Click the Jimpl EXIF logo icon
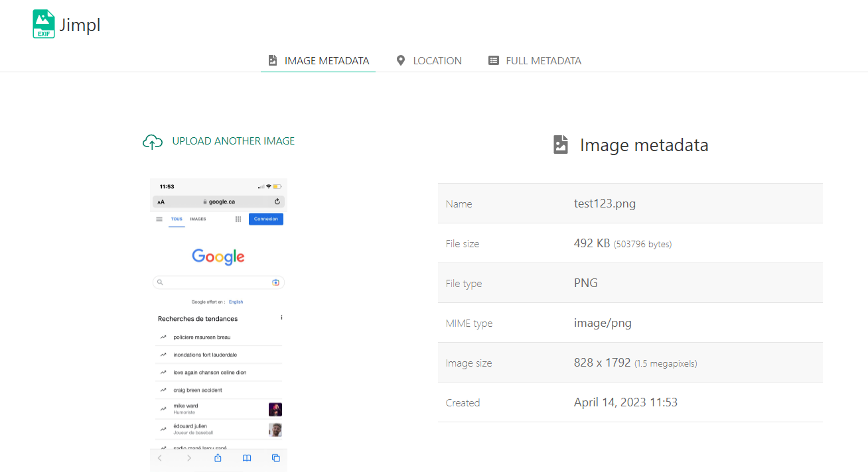This screenshot has height=472, width=868. [44, 25]
